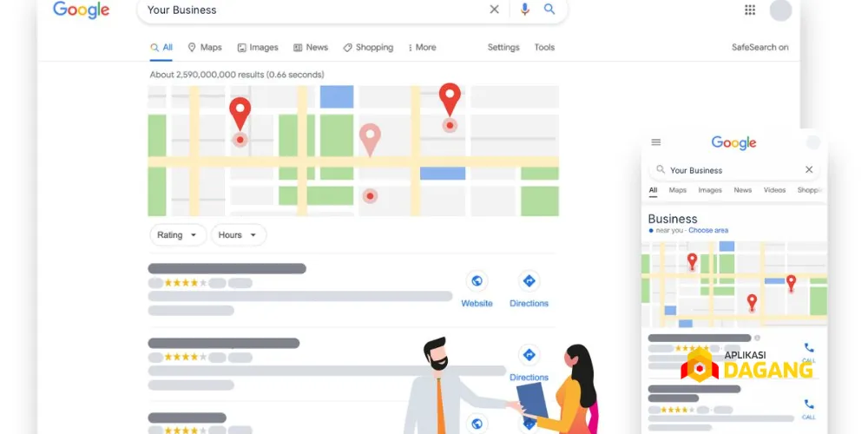Clear the desktop search box text
Viewport: 868px width, 434px height.
495,10
